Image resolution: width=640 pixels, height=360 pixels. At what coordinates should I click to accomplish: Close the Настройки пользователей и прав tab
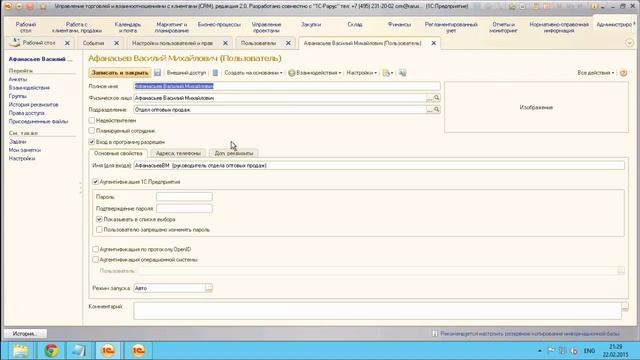tap(225, 43)
